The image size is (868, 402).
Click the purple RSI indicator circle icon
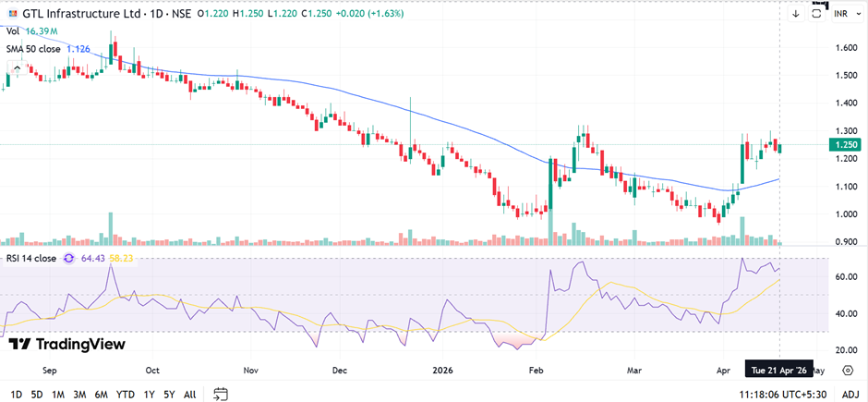point(68,259)
